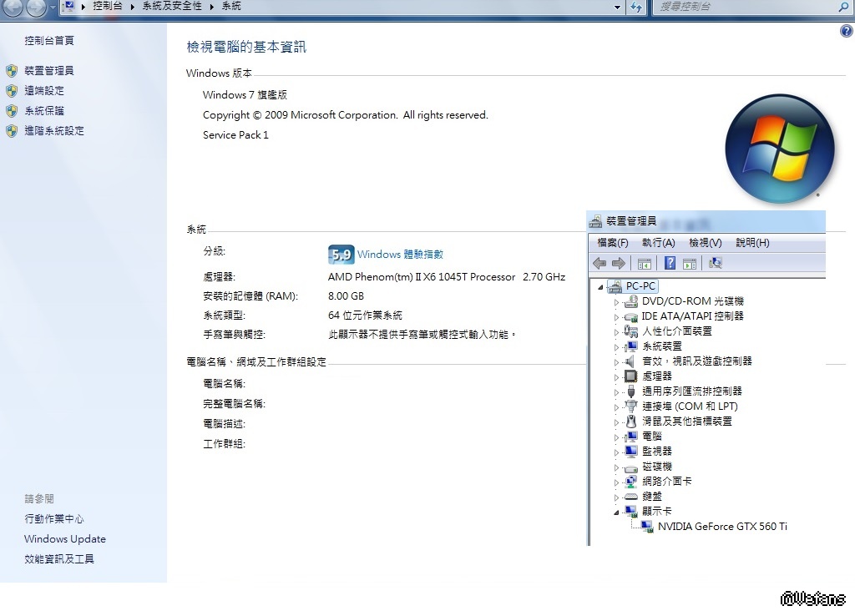Select the 人性化介面裝置 row label
The image size is (855, 616).
677,331
